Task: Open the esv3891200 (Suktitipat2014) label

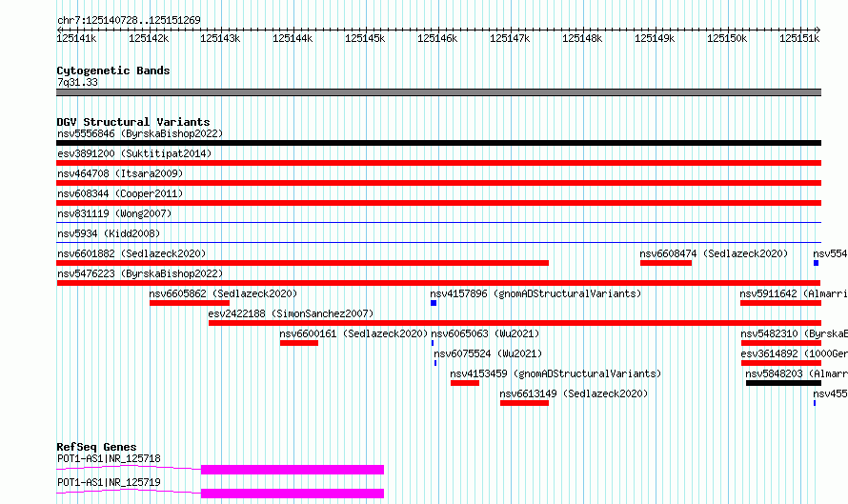Action: click(x=134, y=153)
